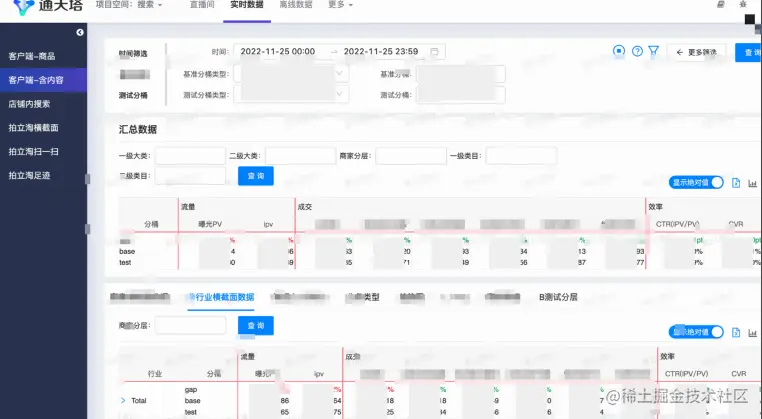
Task: Click CTR(IPV/PV) header in 汇总数据 table
Action: tap(677, 224)
